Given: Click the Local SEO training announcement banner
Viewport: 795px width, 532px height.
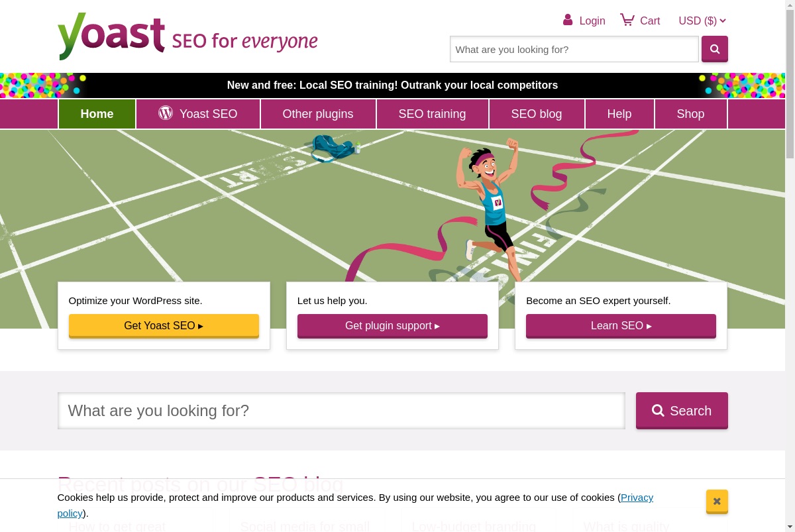Looking at the screenshot, I should pos(392,85).
